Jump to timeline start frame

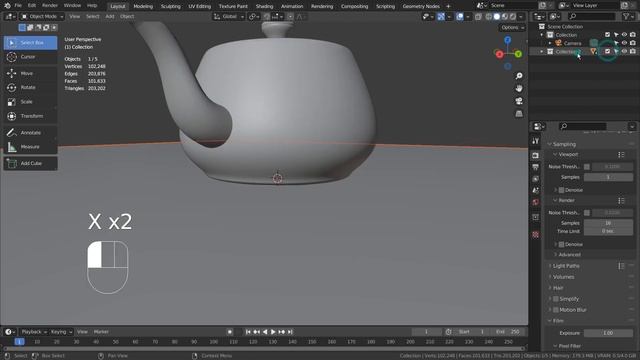248,332
